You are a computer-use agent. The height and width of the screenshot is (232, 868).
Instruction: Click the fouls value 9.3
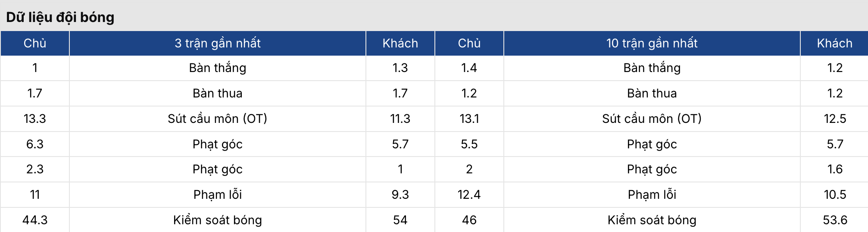(400, 194)
